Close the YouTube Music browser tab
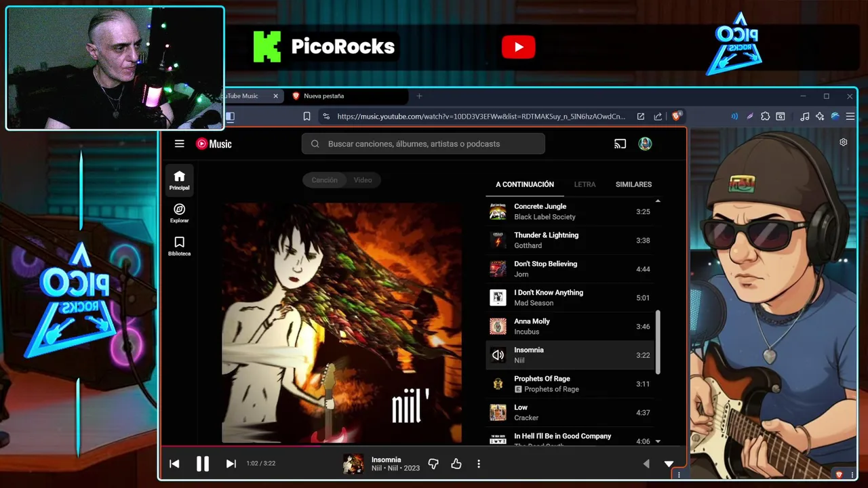Image resolution: width=868 pixels, height=488 pixels. (x=275, y=96)
